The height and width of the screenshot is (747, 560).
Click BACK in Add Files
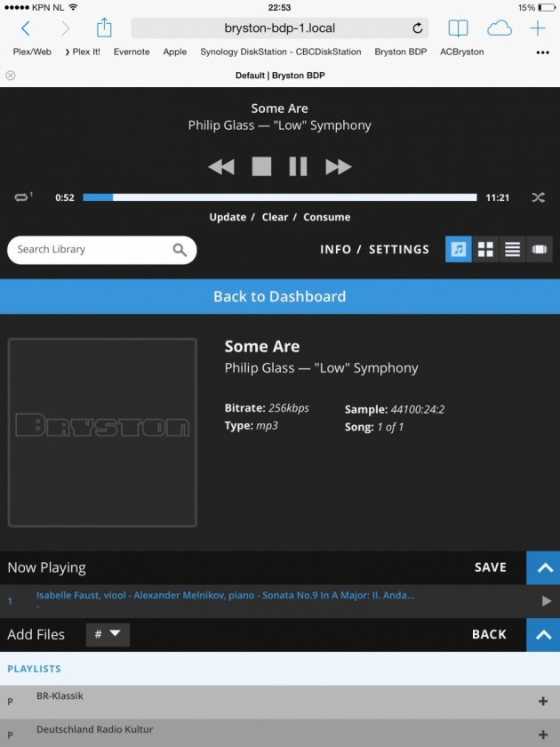click(489, 635)
